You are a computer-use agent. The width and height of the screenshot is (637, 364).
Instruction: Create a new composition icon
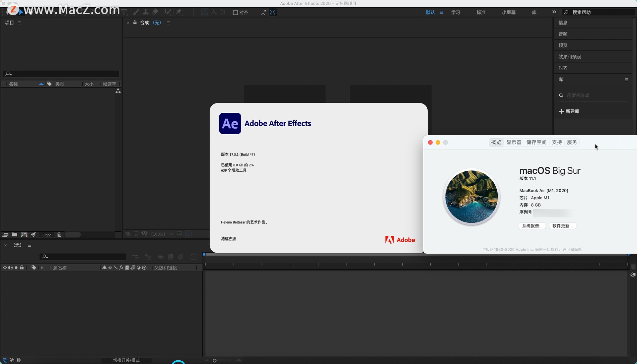(x=24, y=235)
